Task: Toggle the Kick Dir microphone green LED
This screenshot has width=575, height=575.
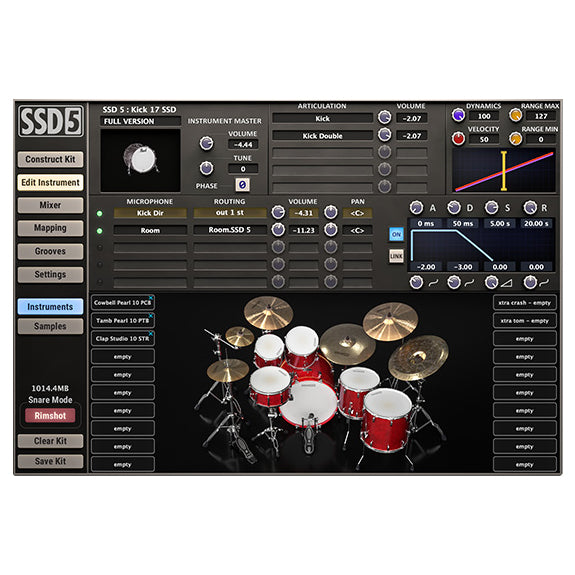Action: [99, 213]
